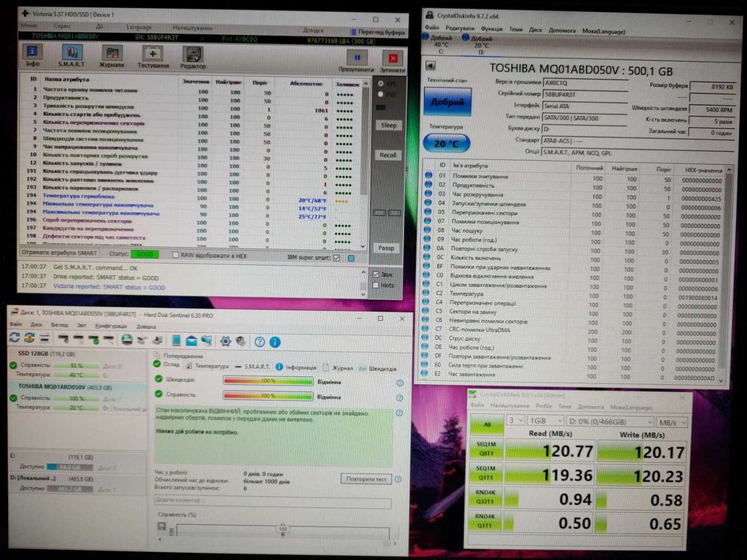Viewport: 747px width, 560px height.
Task: Click the Добрий health status button in CrystalDiskInfo
Action: (x=448, y=102)
